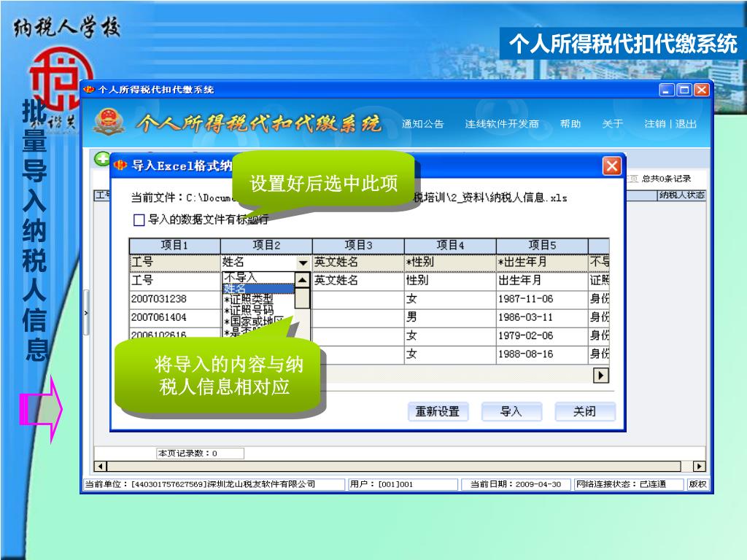Click the 工号 mapping cell under 项目1
This screenshot has width=747, height=560.
174,262
